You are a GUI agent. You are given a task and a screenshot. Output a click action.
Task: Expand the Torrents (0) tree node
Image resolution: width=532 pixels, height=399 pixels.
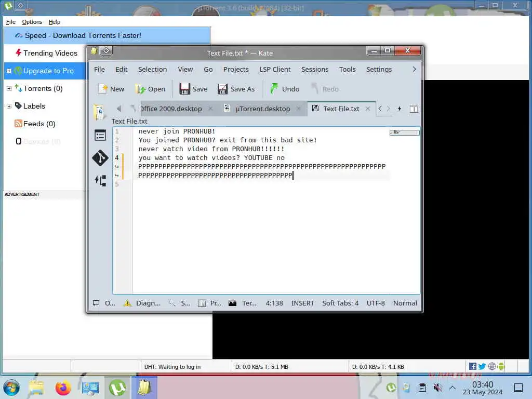pyautogui.click(x=9, y=88)
